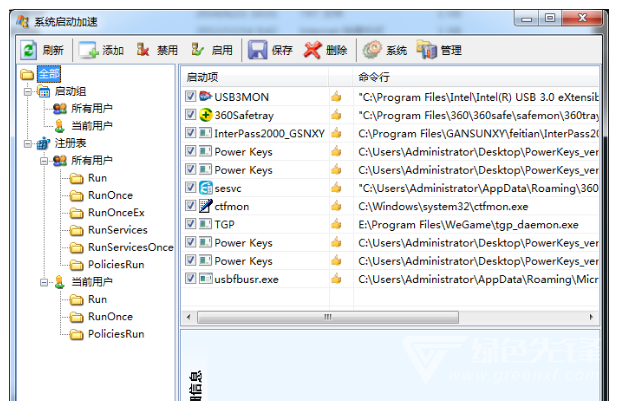Click the sesvc browser icon
Viewport: 617px width, 401px height.
(x=205, y=188)
